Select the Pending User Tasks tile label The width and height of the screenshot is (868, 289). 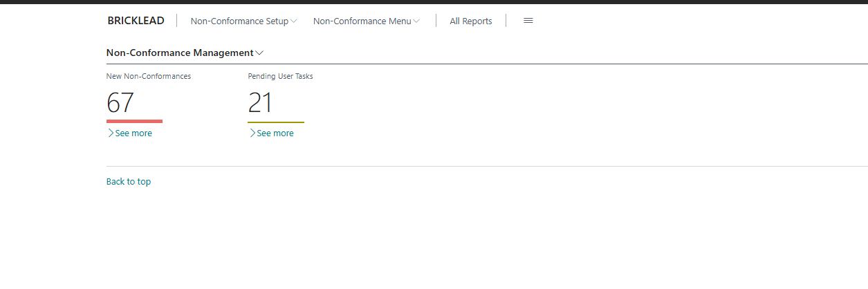pos(280,76)
